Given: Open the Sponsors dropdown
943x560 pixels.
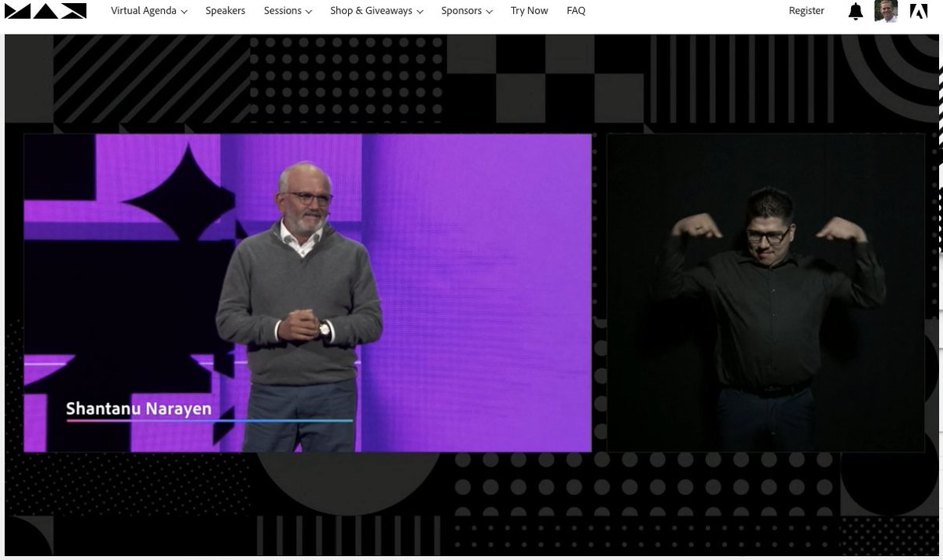Looking at the screenshot, I should click(x=467, y=11).
